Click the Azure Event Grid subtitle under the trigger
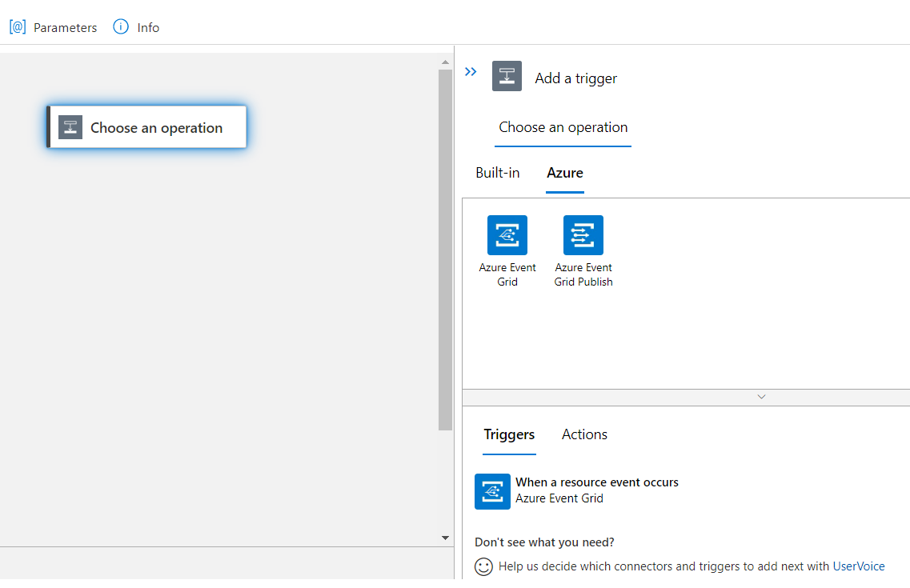The height and width of the screenshot is (588, 910). point(559,498)
